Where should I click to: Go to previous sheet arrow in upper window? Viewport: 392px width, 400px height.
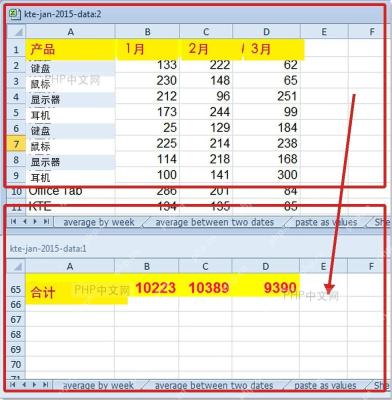pos(25,222)
